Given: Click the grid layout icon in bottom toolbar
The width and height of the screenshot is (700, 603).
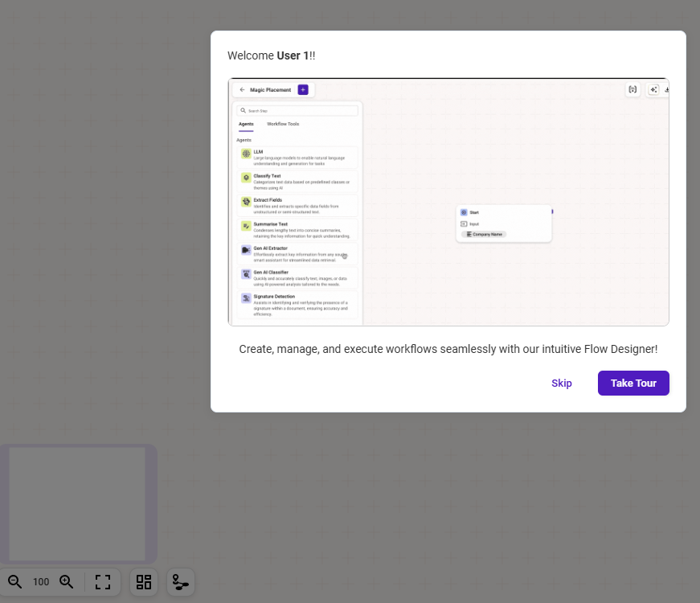Looking at the screenshot, I should 144,582.
